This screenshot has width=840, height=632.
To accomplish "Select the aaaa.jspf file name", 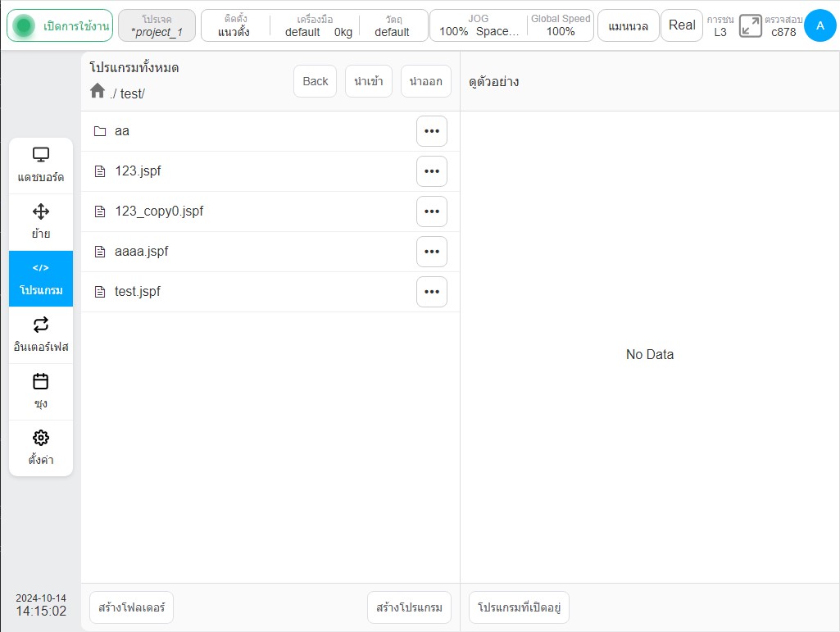I will pyautogui.click(x=142, y=252).
